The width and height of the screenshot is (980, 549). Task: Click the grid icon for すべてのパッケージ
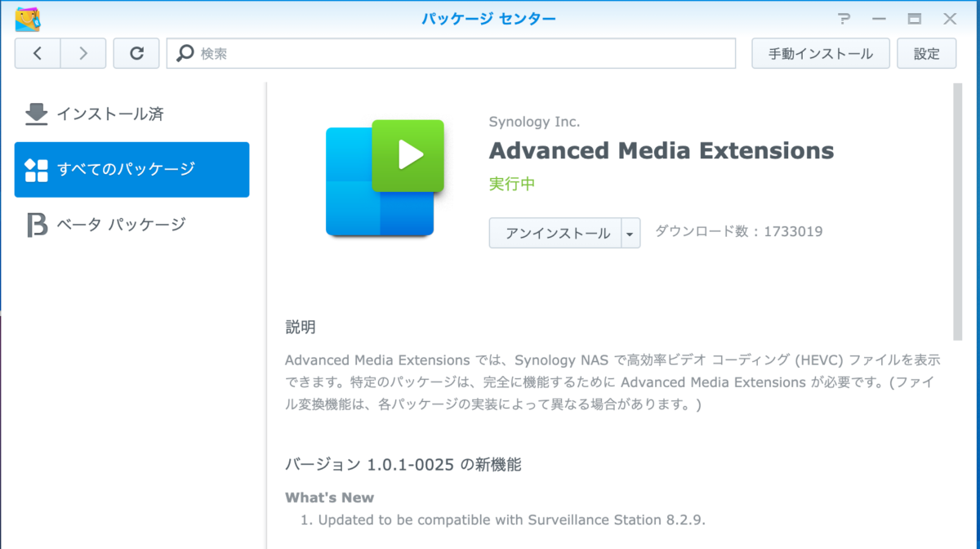[37, 169]
